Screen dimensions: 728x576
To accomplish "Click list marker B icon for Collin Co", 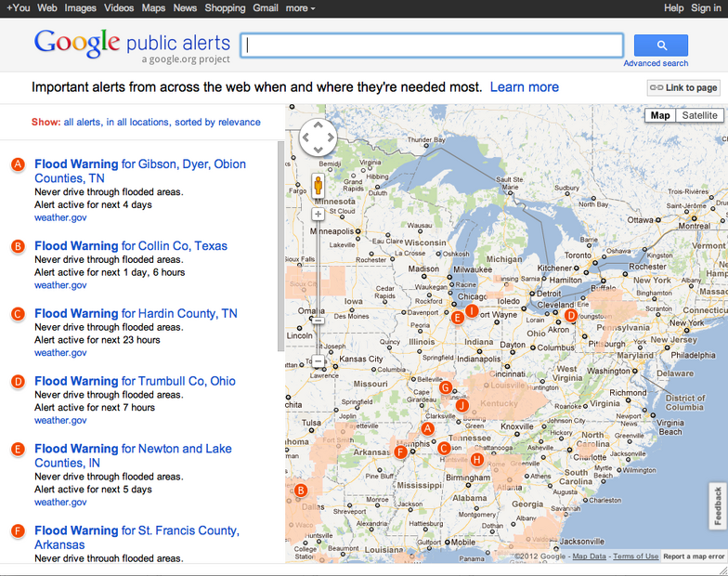I will pos(18,246).
